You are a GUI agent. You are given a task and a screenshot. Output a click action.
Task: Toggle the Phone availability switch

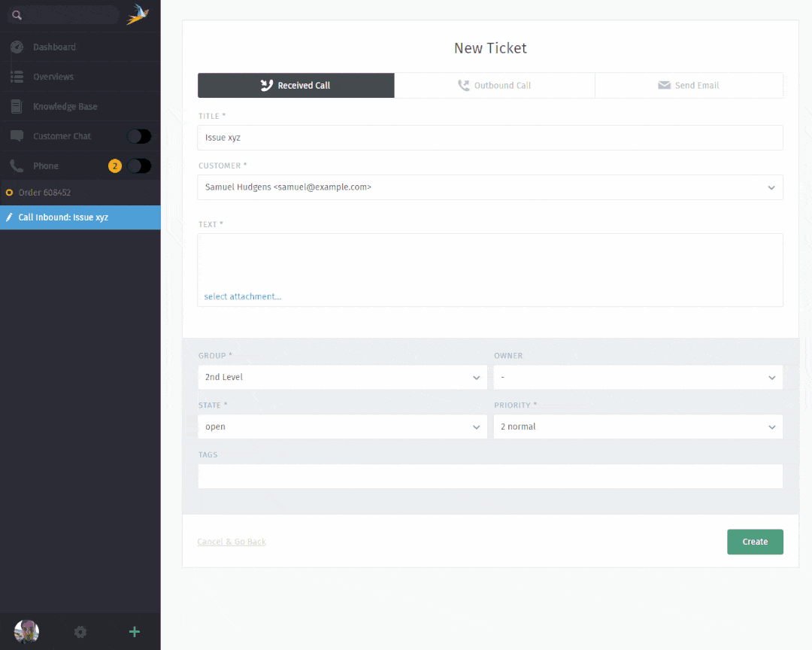(139, 166)
